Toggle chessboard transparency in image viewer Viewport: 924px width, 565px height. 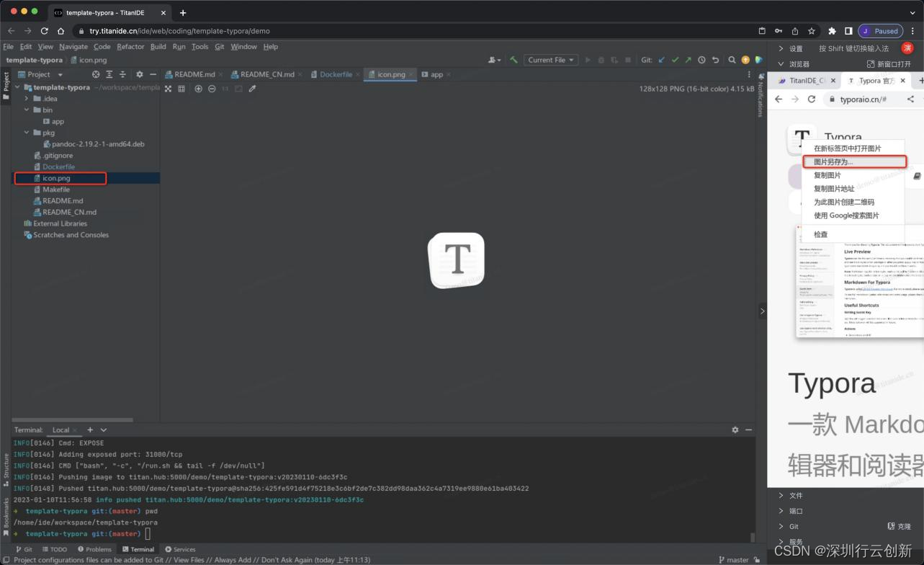coord(168,89)
